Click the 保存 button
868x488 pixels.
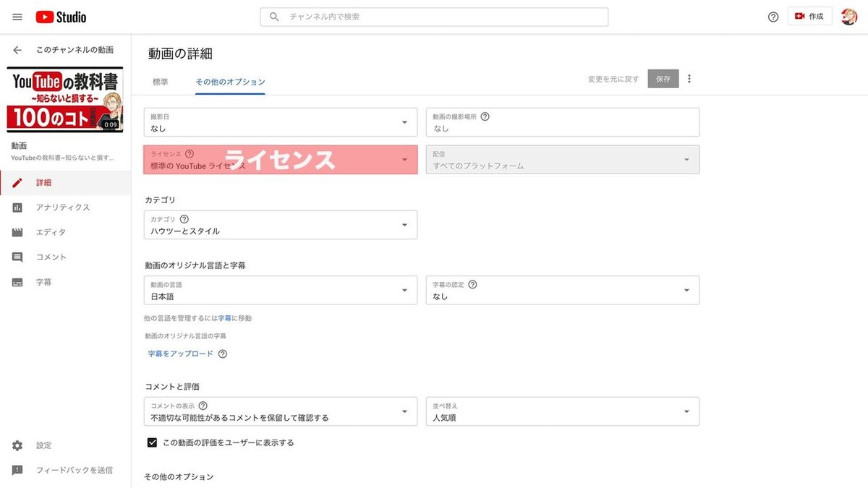coord(663,79)
